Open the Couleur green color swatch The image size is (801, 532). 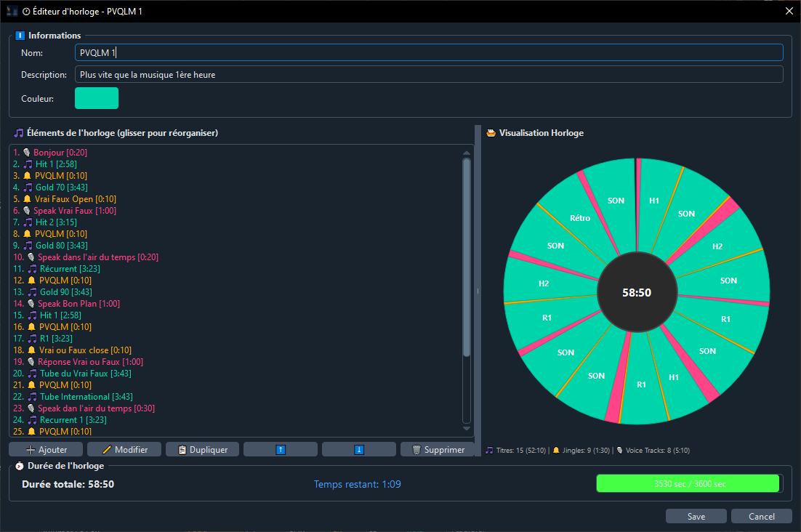pos(96,97)
